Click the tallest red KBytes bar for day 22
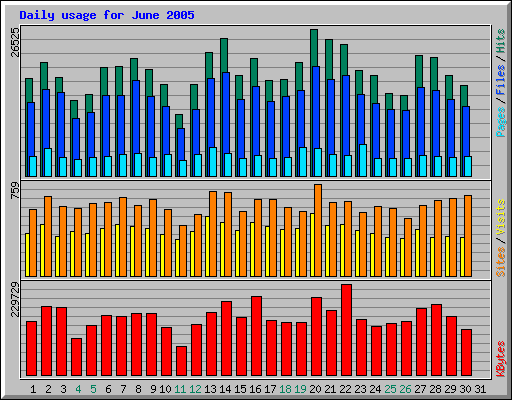 [346, 330]
